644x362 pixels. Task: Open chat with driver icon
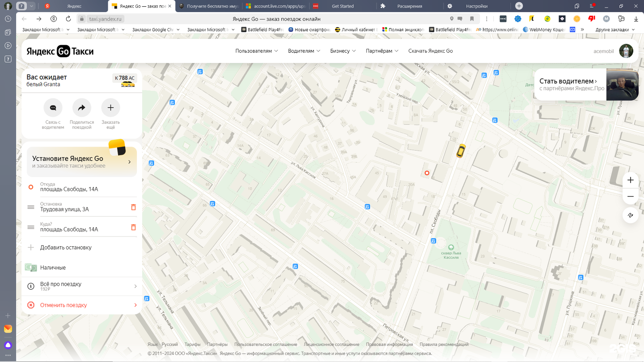53,108
